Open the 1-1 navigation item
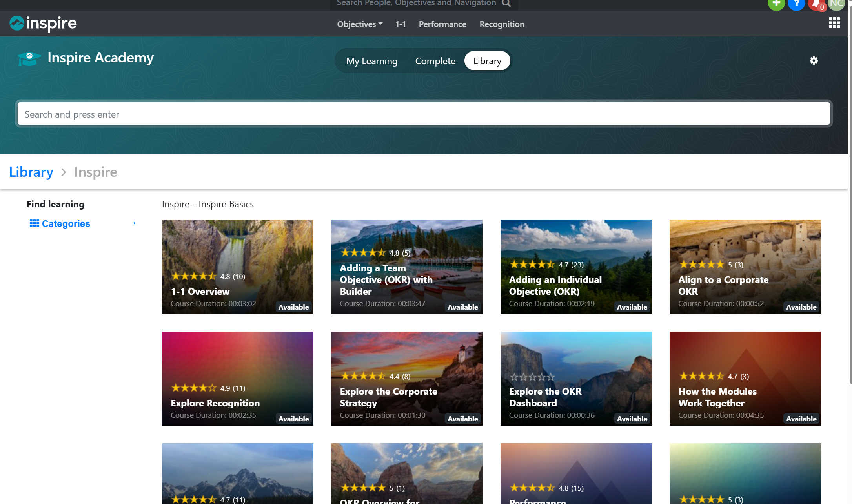The image size is (852, 504). click(401, 24)
